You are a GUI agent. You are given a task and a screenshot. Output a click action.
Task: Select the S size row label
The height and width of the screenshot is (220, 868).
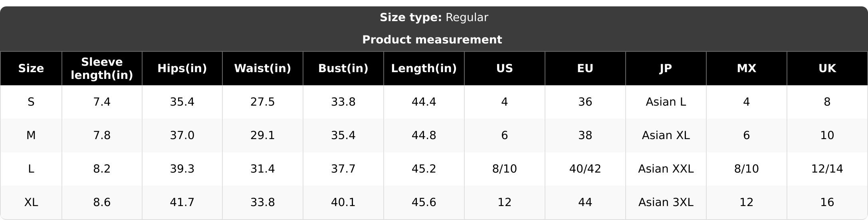point(31,102)
